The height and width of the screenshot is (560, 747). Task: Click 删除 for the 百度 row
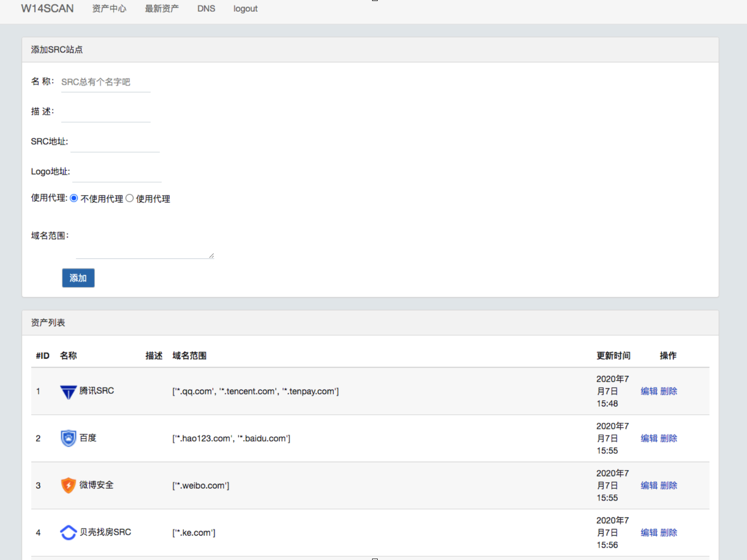click(669, 438)
